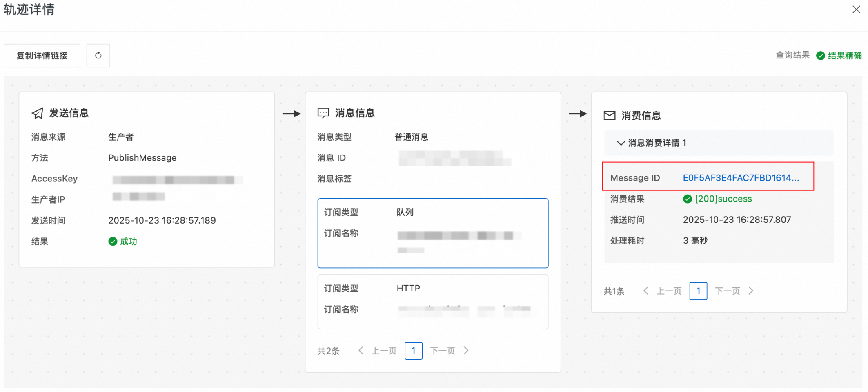Open the Message ID E0F5AF3E4FAC7FBD1614... link
Viewport: 868px width, 392px height.
pos(741,178)
